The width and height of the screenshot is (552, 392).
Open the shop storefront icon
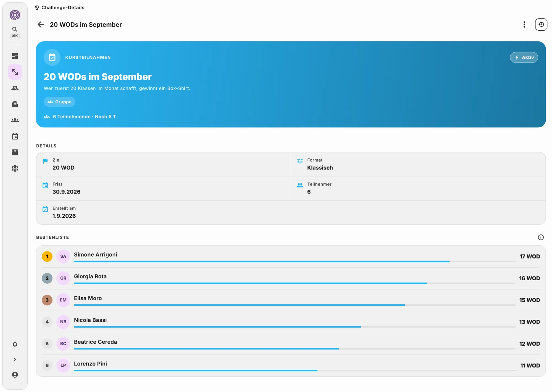[15, 152]
